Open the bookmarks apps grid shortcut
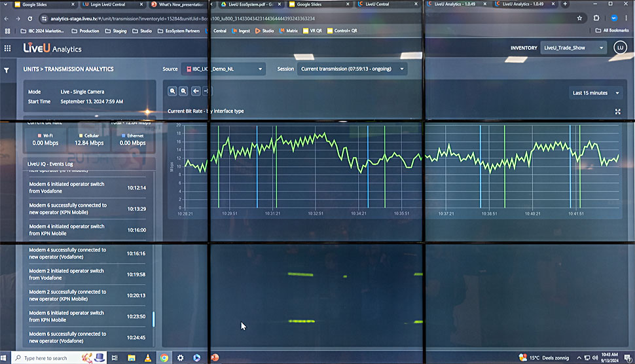 click(x=7, y=31)
